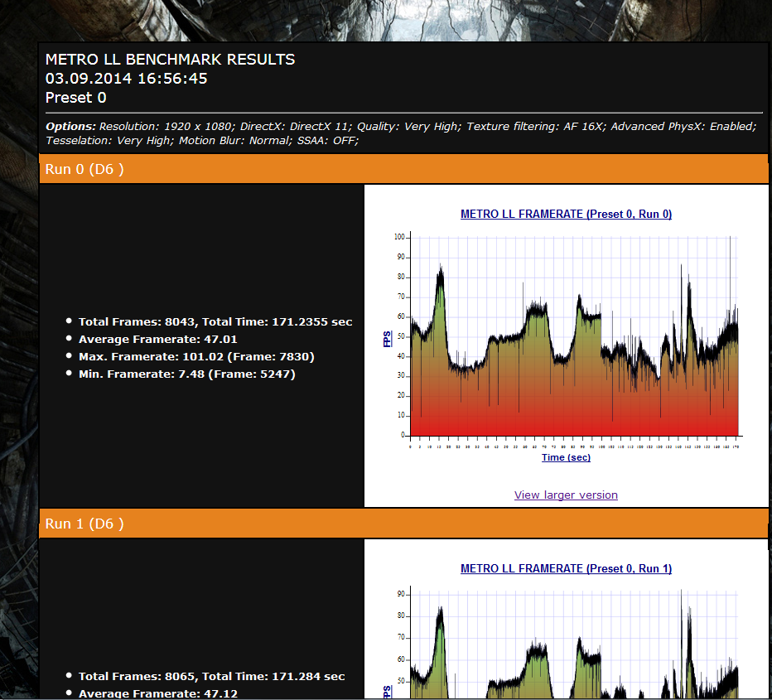Click 'Max. Framerate: 101.02 (Frame: 7830)' line
772x700 pixels.
(196, 356)
